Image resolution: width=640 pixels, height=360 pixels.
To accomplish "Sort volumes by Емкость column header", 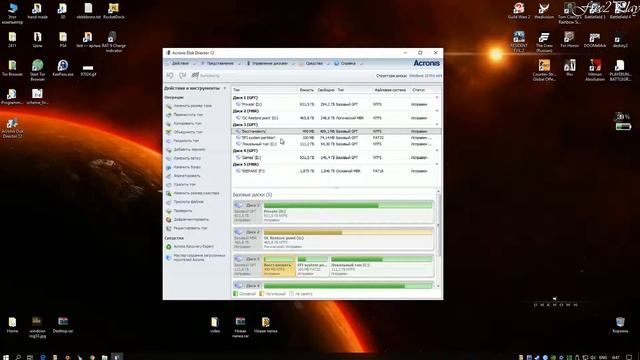I will 307,90.
